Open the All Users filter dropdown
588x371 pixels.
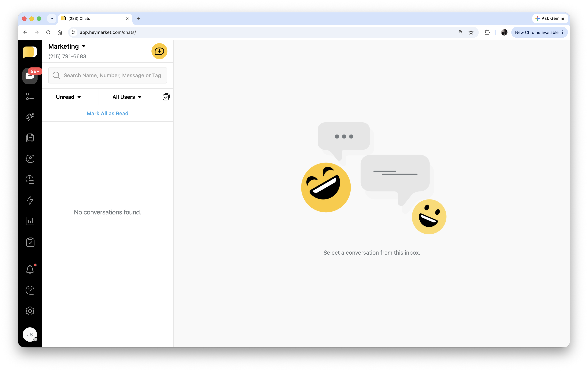point(127,97)
